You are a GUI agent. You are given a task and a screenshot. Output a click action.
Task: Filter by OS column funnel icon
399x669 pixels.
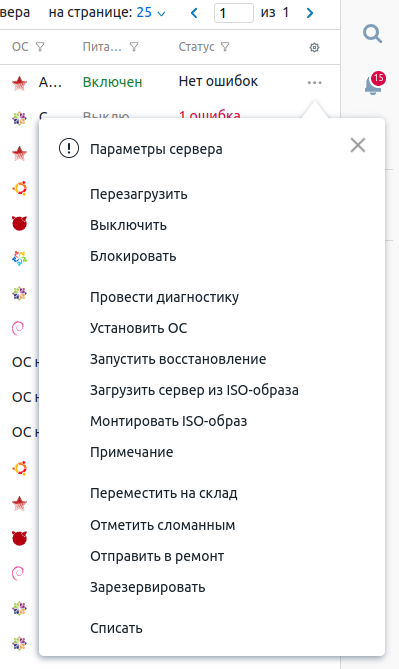pos(40,47)
